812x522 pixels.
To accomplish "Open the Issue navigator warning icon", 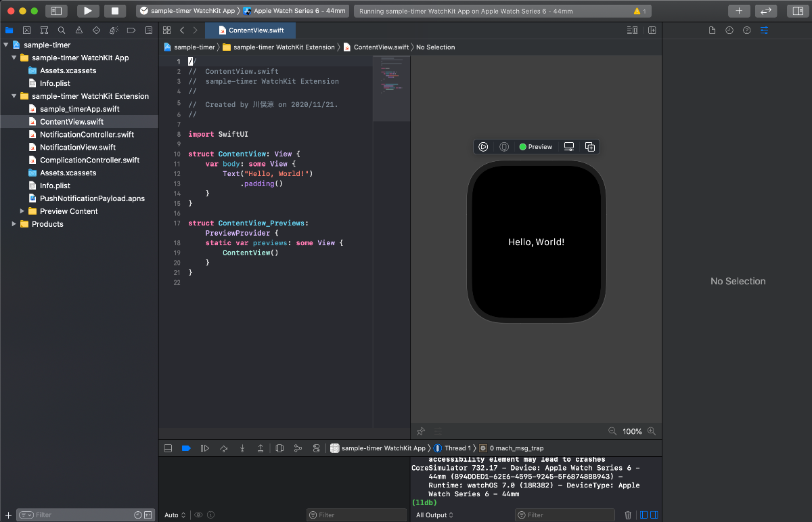I will coord(79,30).
